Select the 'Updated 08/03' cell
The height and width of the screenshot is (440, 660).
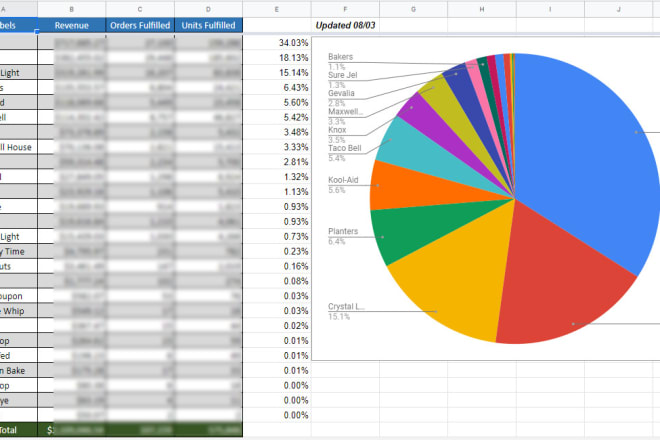point(345,25)
